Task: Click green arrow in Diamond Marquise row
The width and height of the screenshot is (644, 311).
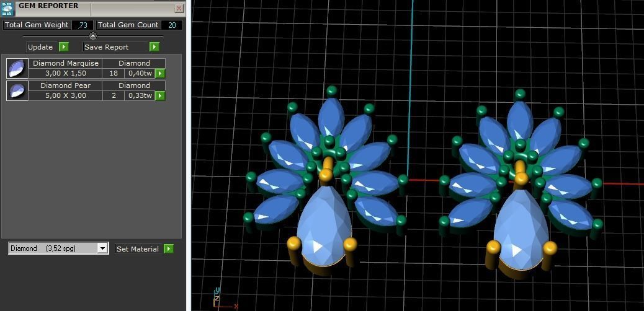Action: [x=160, y=74]
